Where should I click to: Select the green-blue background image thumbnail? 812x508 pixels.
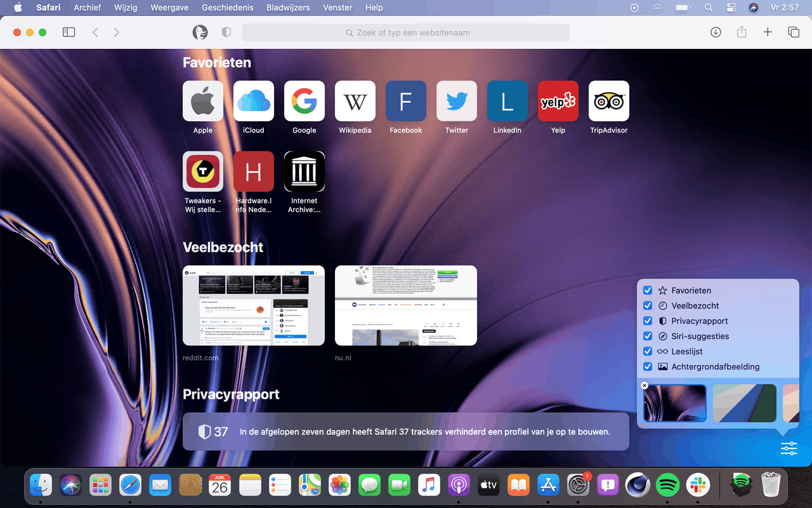point(745,403)
